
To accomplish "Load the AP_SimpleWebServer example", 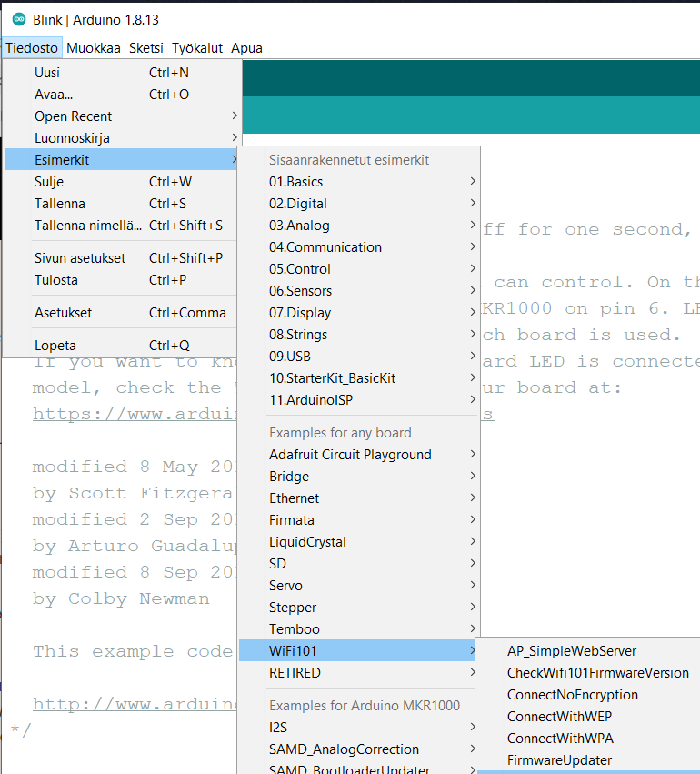I will coord(588,650).
